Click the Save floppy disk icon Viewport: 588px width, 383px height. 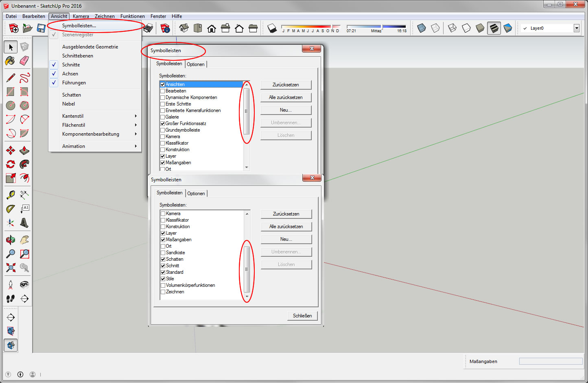tap(41, 28)
